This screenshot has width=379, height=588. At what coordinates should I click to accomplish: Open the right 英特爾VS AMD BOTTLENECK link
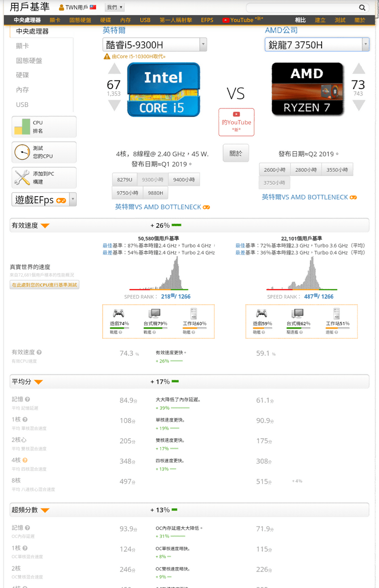[309, 197]
